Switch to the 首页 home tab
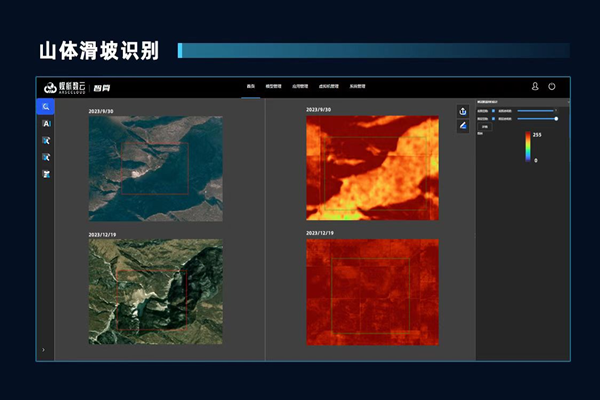Image resolution: width=600 pixels, height=400 pixels. 251,87
